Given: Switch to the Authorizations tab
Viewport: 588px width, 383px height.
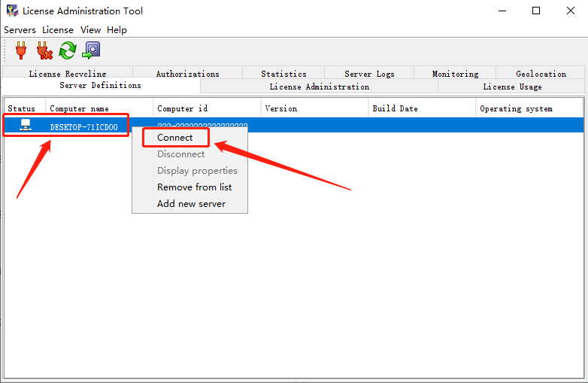Looking at the screenshot, I should click(x=187, y=74).
